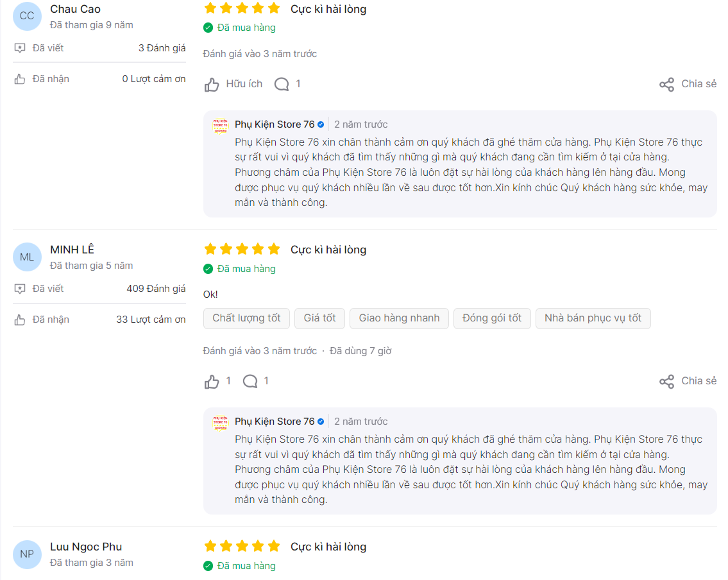Open the comment bubble on Chau Cao's review

282,85
